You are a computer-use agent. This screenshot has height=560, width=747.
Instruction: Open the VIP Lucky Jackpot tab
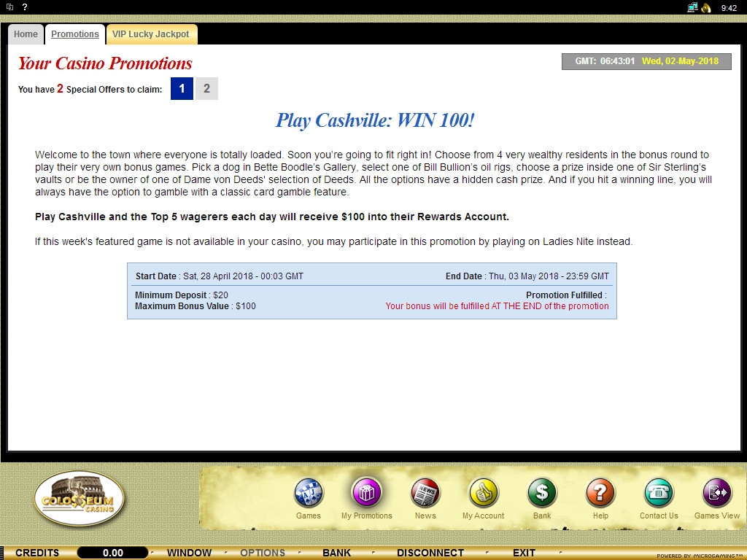coord(151,34)
